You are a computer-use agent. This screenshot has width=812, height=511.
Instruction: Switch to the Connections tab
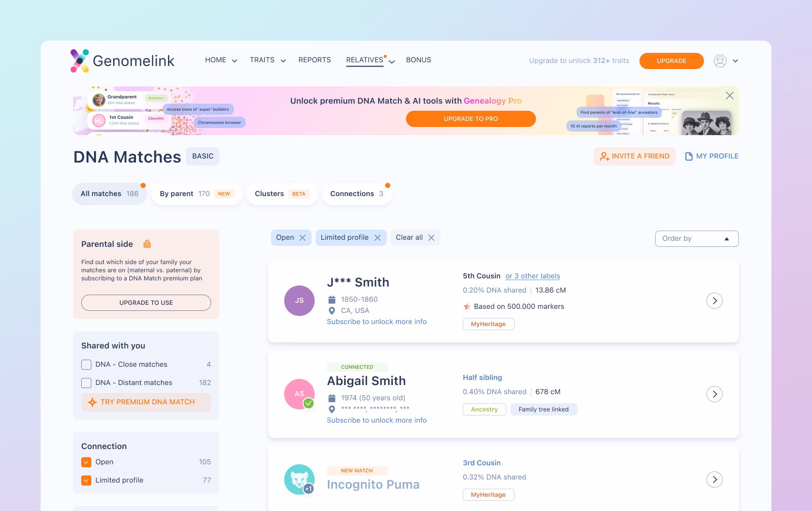[x=357, y=194]
